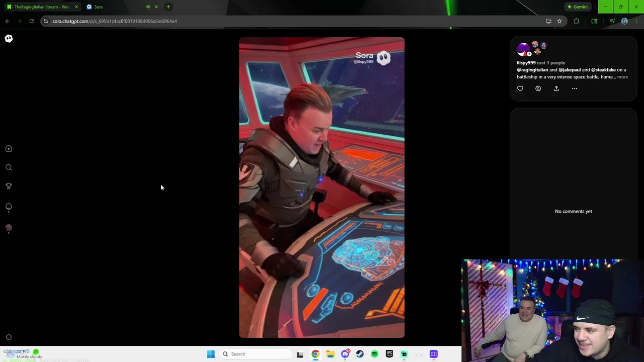Expand the post description with 'more'
Image resolution: width=644 pixels, height=362 pixels.
pos(622,77)
